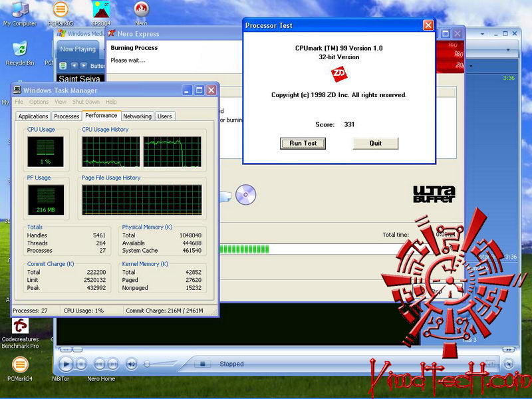
Task: Click the green visualization options icon in Media Player
Action: coord(63,65)
